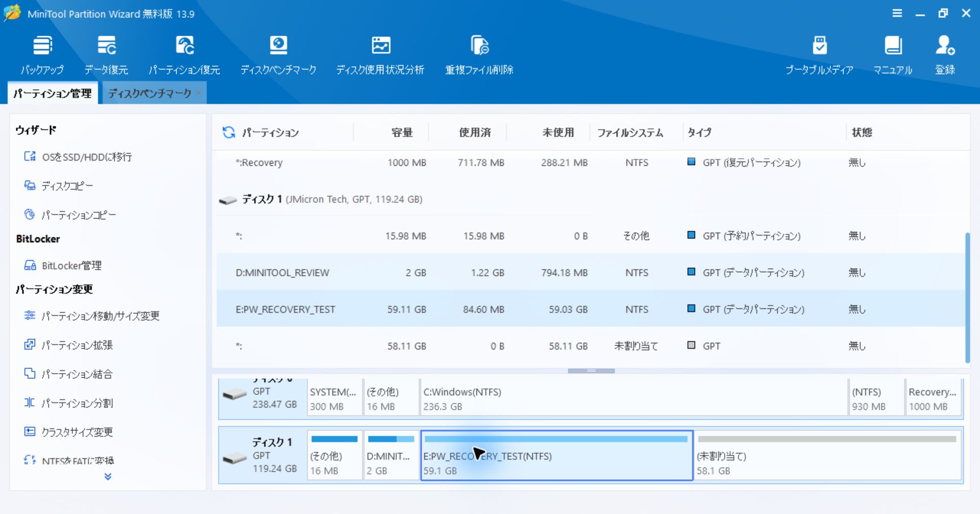
Task: Expand sidebar with the double-chevron arrow
Action: pyautogui.click(x=108, y=476)
